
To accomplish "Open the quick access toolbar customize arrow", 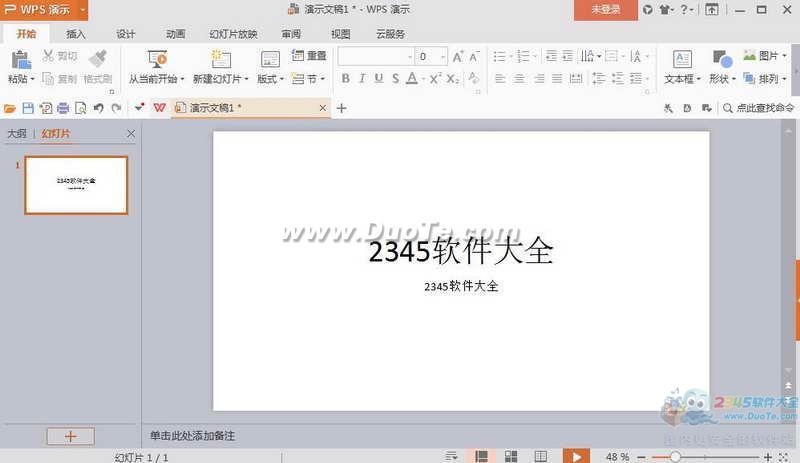I will click(139, 107).
